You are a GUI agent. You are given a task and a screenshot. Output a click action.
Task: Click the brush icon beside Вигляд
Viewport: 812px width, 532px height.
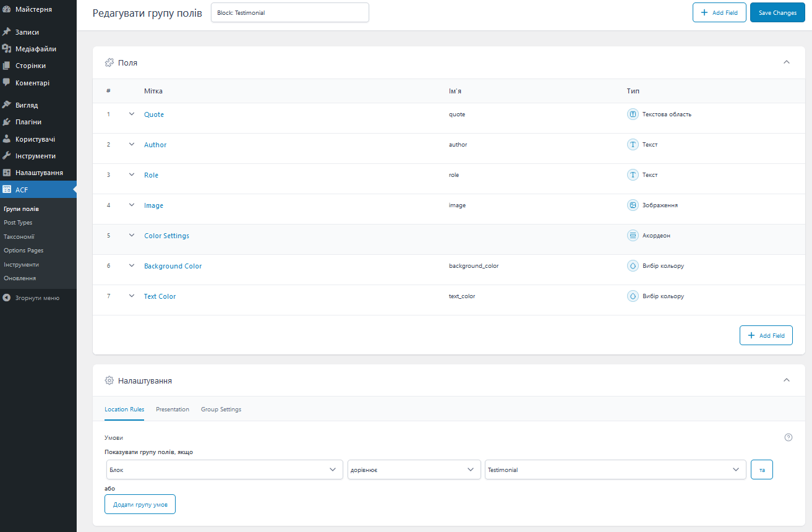click(7, 105)
